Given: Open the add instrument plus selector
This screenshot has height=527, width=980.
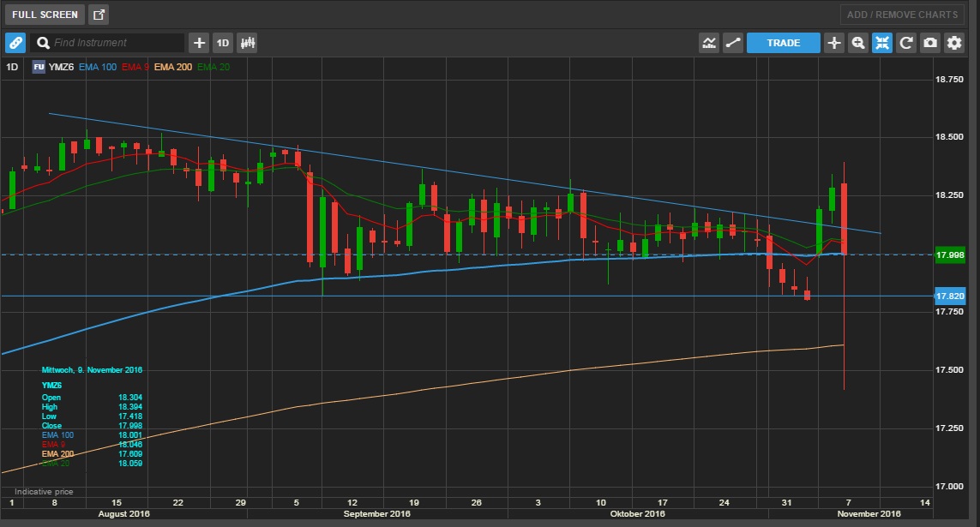Looking at the screenshot, I should [x=199, y=42].
